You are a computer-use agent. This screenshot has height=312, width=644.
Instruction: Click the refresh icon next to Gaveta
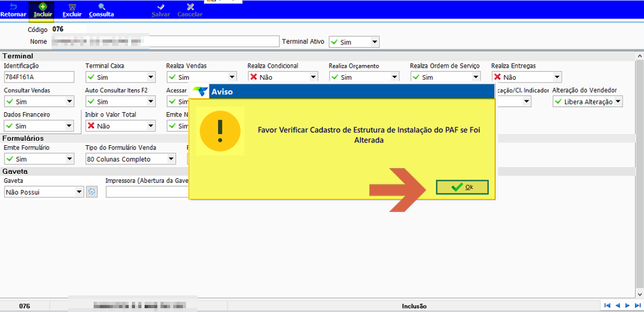92,192
